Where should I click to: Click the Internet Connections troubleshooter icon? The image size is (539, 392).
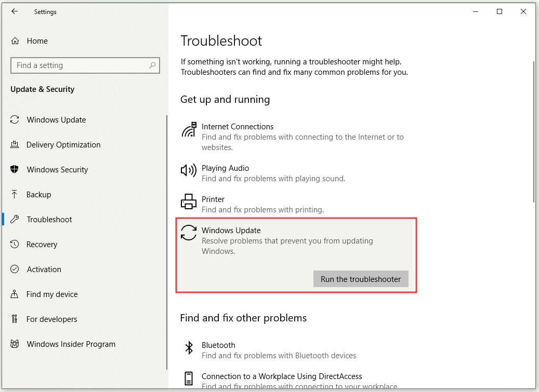click(x=189, y=130)
